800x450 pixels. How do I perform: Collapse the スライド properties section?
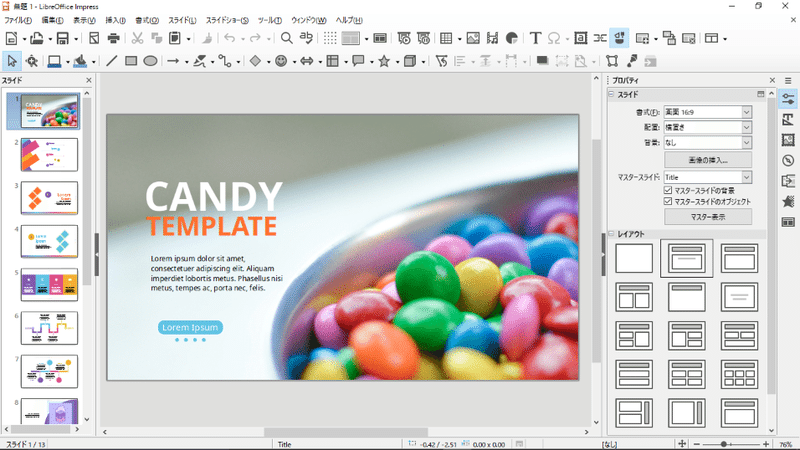click(611, 94)
